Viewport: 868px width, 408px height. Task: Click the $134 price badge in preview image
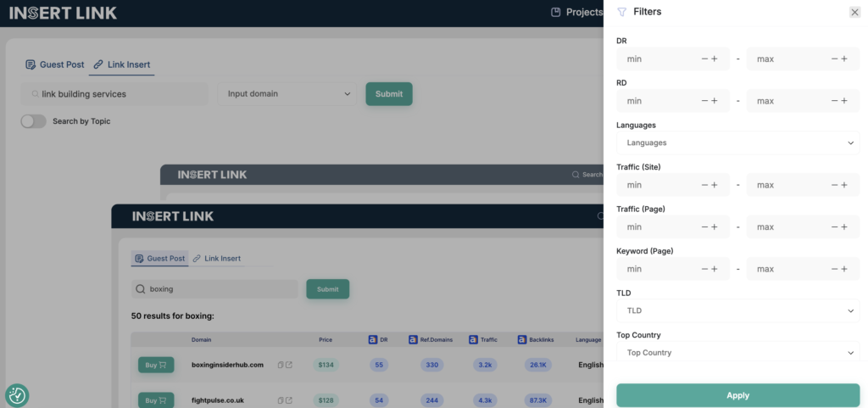point(326,366)
